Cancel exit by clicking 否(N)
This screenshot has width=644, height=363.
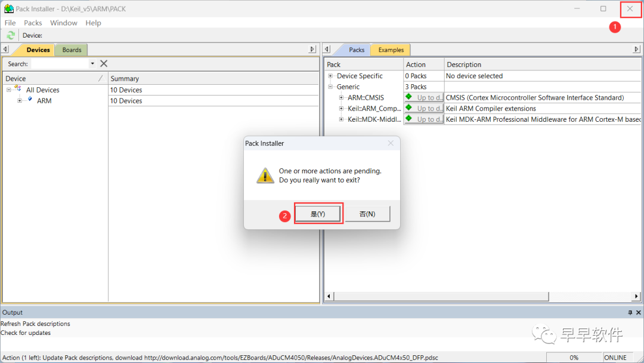(x=368, y=213)
